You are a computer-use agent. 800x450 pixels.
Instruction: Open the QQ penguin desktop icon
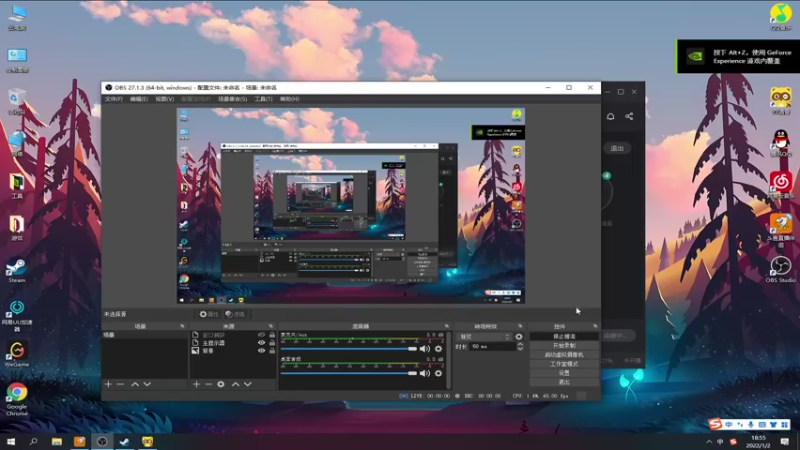(781, 143)
